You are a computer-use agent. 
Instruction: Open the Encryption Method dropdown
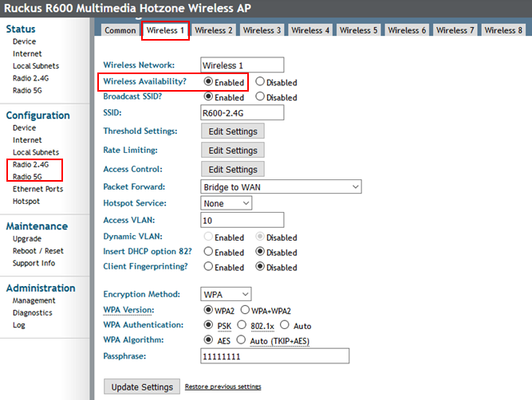pos(226,294)
